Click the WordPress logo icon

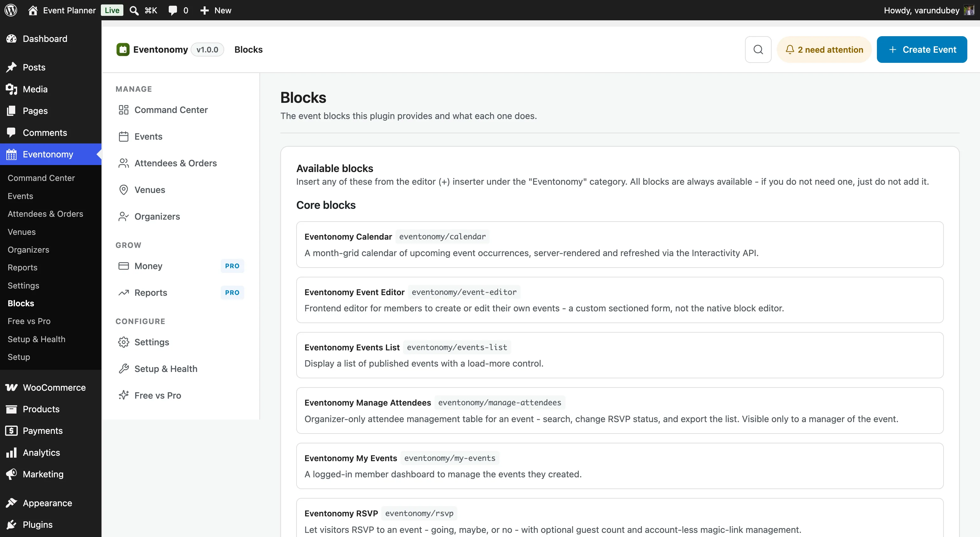pos(11,10)
